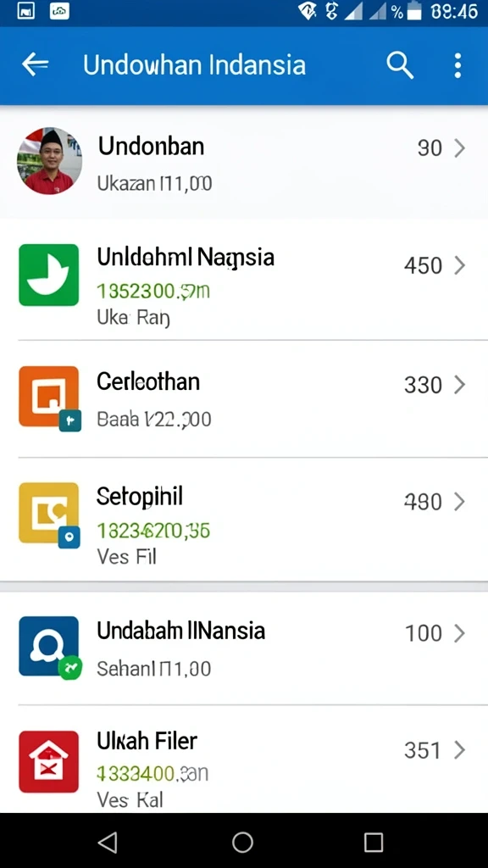Tap the yellow Setopihil app icon
The height and width of the screenshot is (868, 488).
(x=48, y=513)
